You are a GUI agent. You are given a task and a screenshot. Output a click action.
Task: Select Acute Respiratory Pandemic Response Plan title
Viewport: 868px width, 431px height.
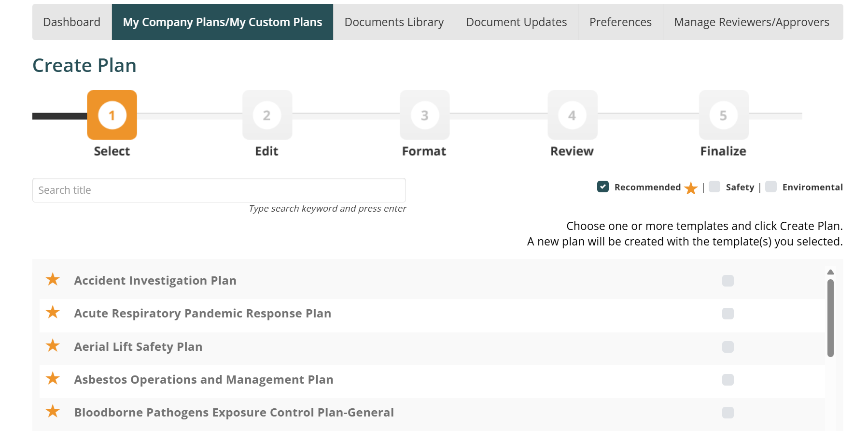click(x=203, y=314)
